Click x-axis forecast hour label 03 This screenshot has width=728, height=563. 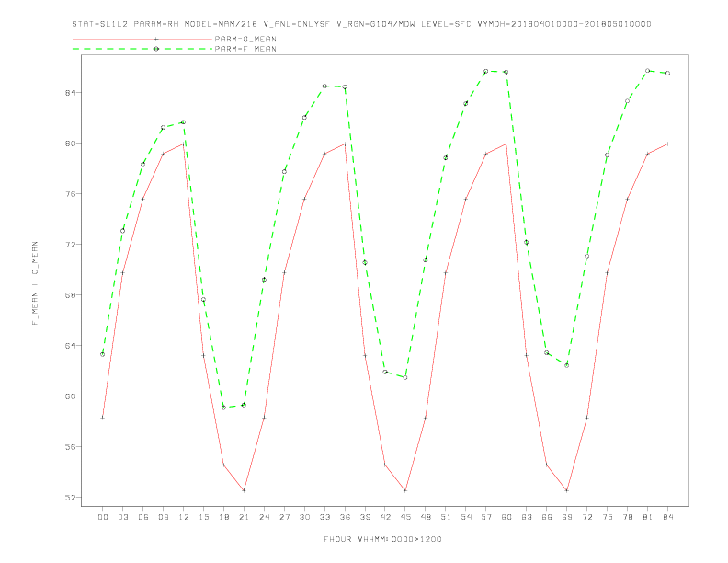click(122, 517)
